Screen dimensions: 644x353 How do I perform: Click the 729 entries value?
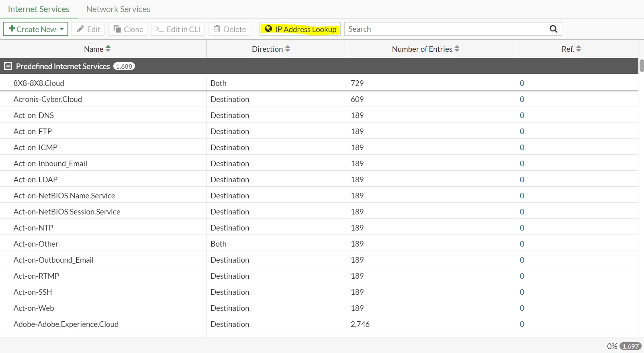click(357, 83)
